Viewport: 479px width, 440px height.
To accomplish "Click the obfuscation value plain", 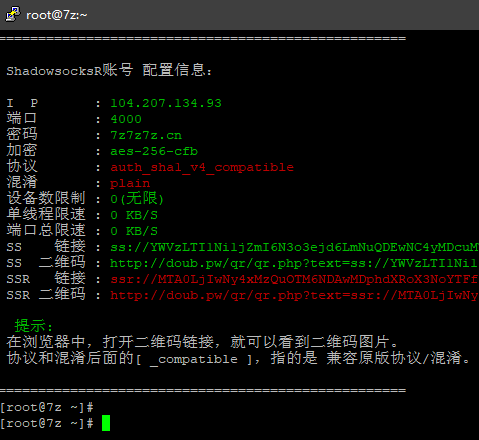I will point(130,184).
